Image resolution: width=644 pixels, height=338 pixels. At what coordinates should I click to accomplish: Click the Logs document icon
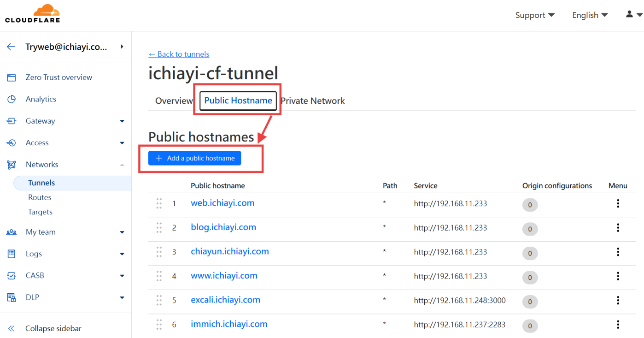[x=12, y=254]
